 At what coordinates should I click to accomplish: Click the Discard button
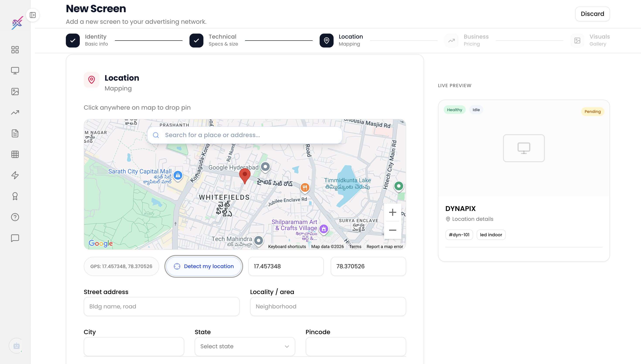592,14
